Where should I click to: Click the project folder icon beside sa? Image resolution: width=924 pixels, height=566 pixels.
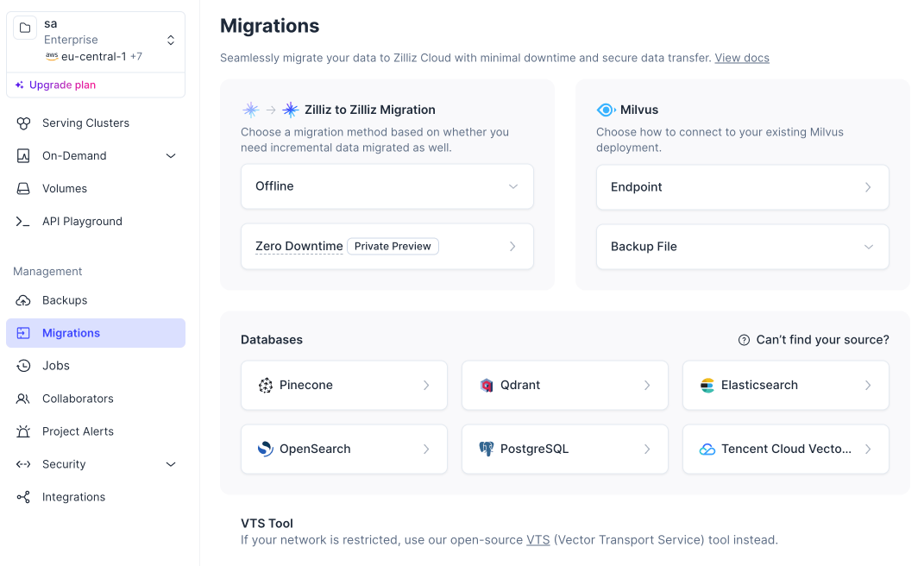pyautogui.click(x=25, y=28)
